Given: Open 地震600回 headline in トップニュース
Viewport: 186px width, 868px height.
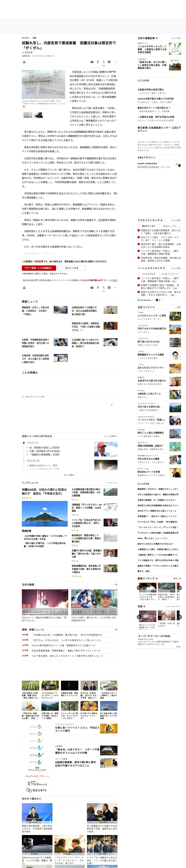Looking at the screenshot, I should coord(44,491).
